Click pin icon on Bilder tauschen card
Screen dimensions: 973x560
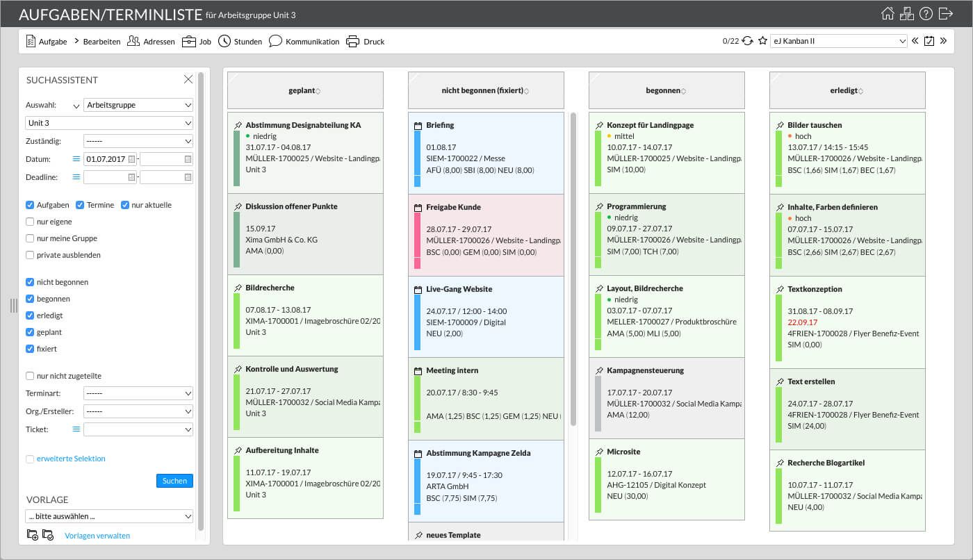pyautogui.click(x=779, y=126)
